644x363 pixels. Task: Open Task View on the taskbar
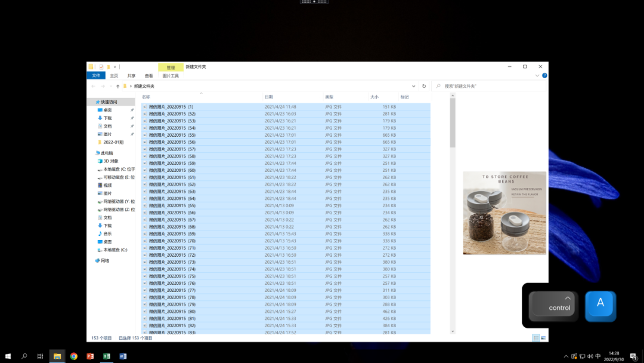pos(41,356)
